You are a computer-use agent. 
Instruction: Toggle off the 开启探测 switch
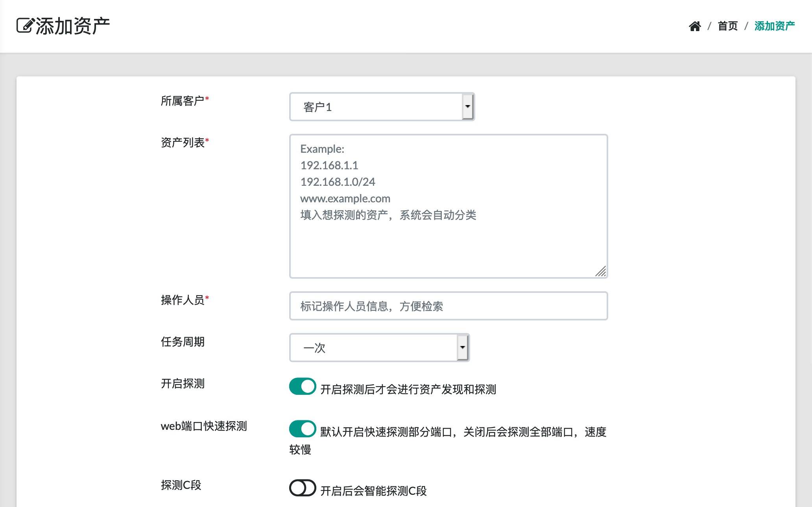point(303,386)
